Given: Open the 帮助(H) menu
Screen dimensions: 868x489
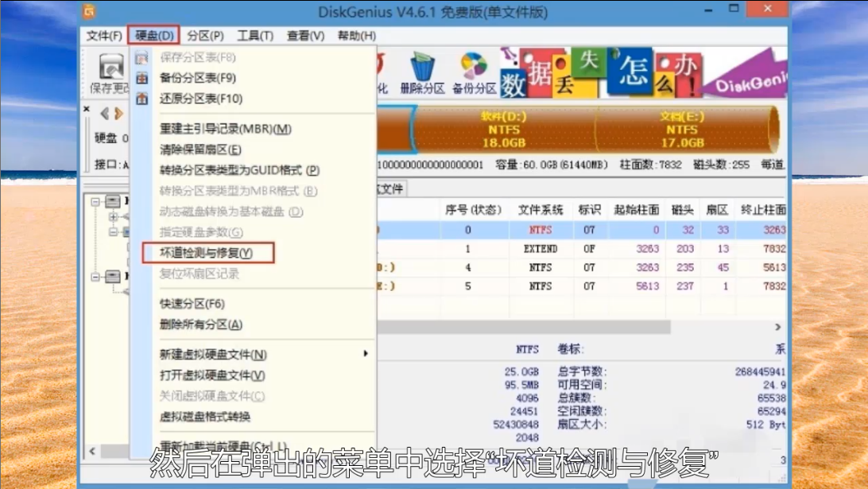Looking at the screenshot, I should coord(357,36).
